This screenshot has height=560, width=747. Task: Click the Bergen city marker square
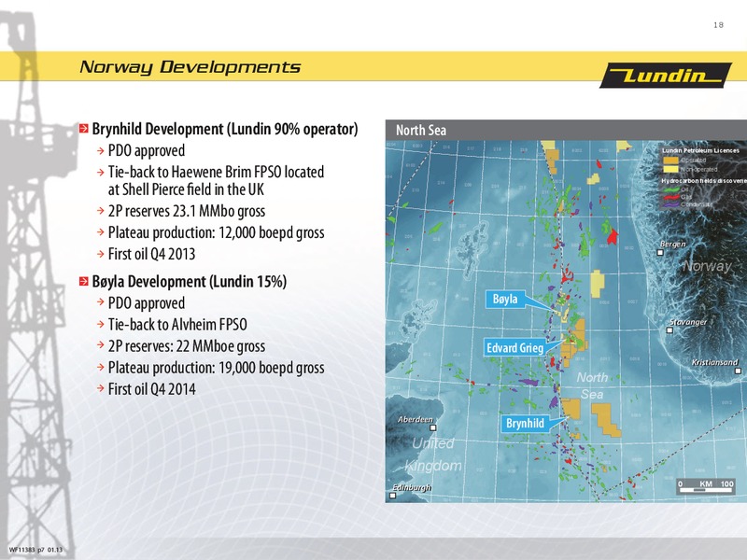point(660,252)
